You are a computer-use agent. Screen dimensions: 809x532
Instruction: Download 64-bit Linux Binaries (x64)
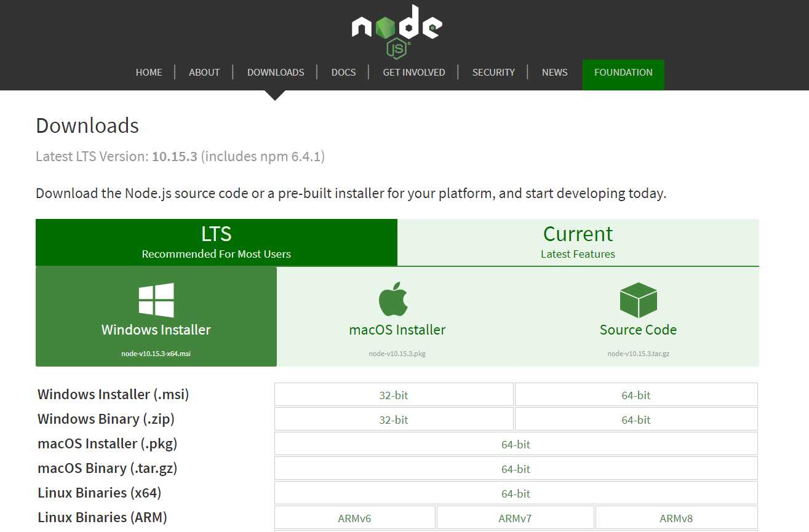pyautogui.click(x=516, y=493)
